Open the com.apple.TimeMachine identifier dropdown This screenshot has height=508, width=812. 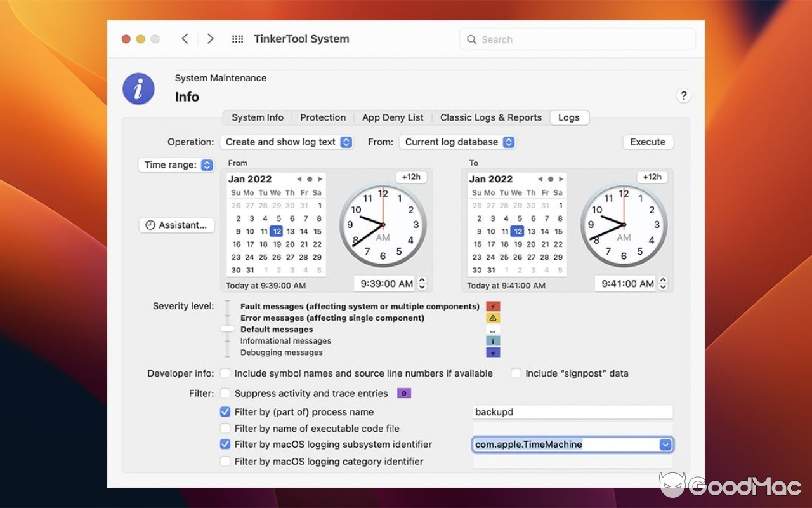pyautogui.click(x=666, y=444)
